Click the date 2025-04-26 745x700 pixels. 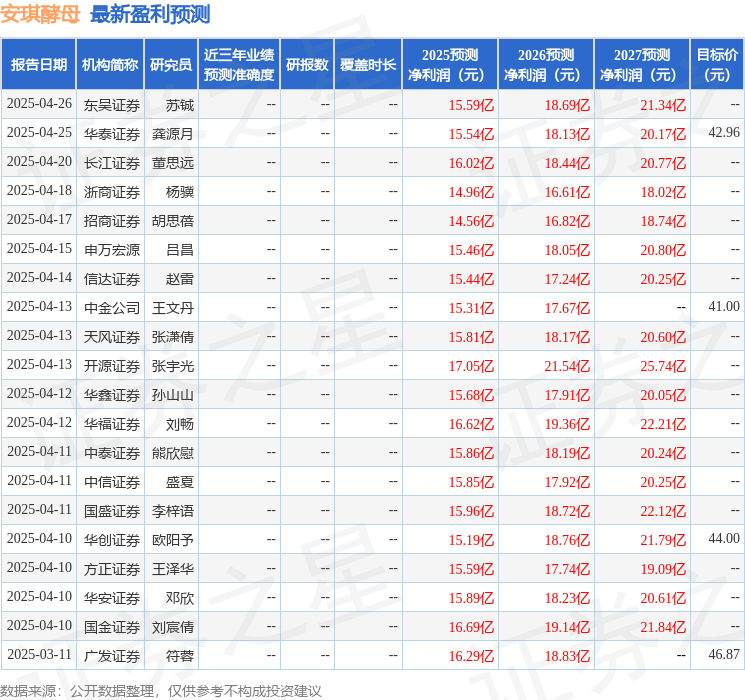point(39,104)
